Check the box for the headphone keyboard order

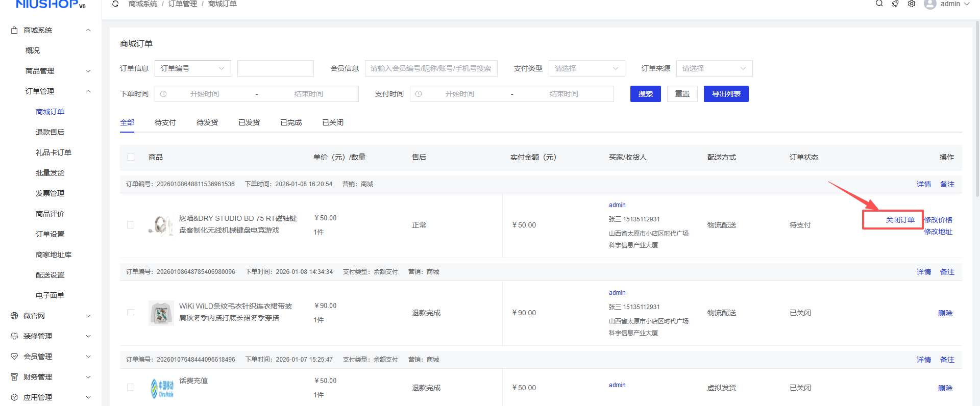click(131, 225)
